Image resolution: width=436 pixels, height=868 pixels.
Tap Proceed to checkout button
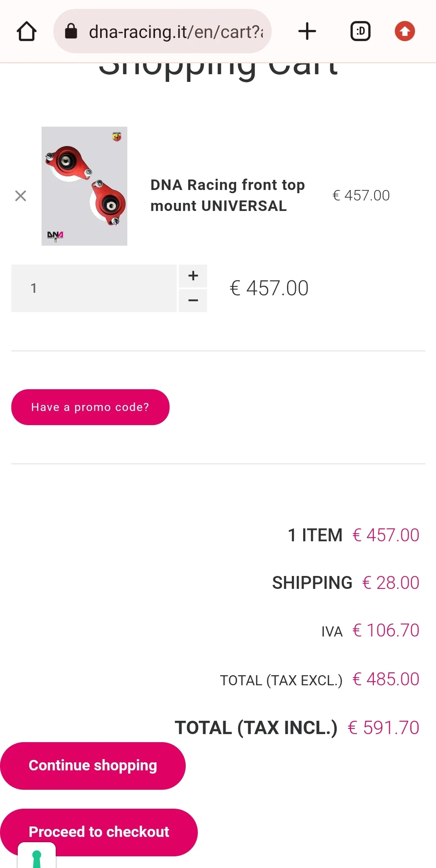99,832
